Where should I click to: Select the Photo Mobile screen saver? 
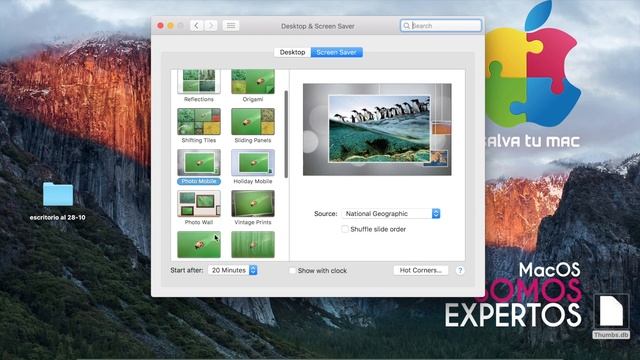199,162
